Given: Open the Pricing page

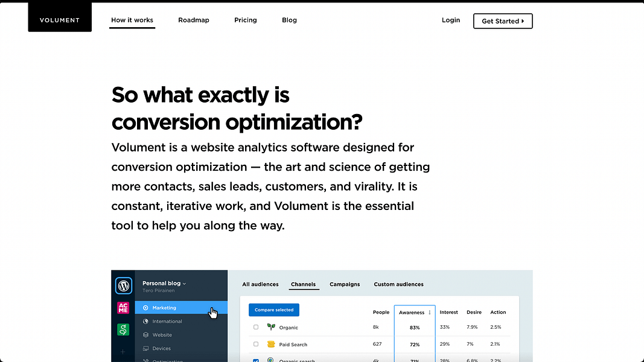Looking at the screenshot, I should pyautogui.click(x=245, y=20).
